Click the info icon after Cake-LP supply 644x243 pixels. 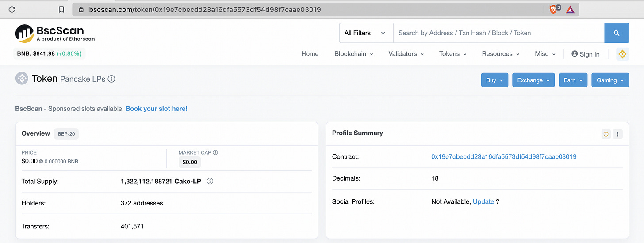click(210, 181)
